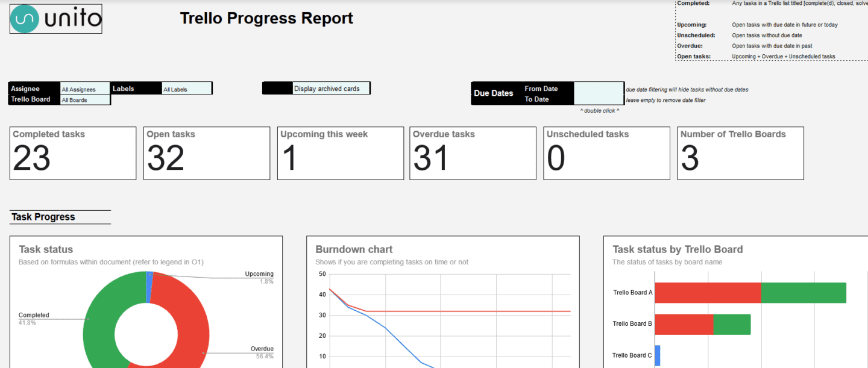Click the Unito logo
This screenshot has height=368, width=868.
(x=55, y=19)
